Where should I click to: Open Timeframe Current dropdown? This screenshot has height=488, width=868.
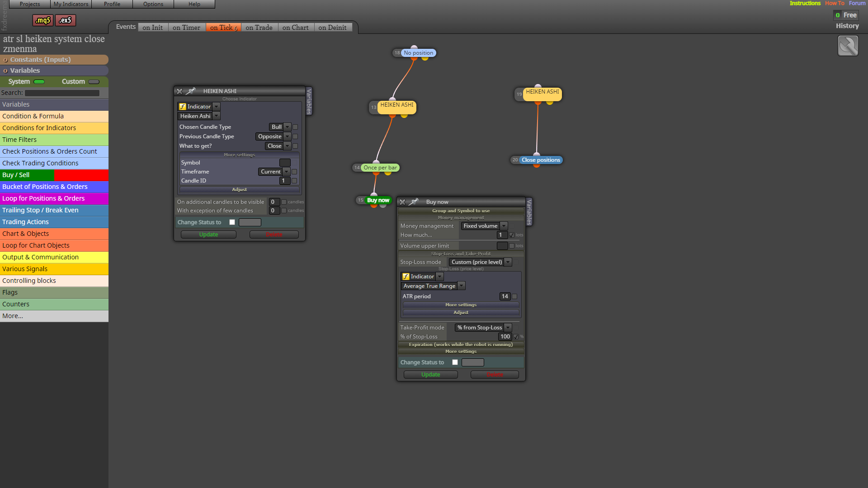tap(274, 172)
